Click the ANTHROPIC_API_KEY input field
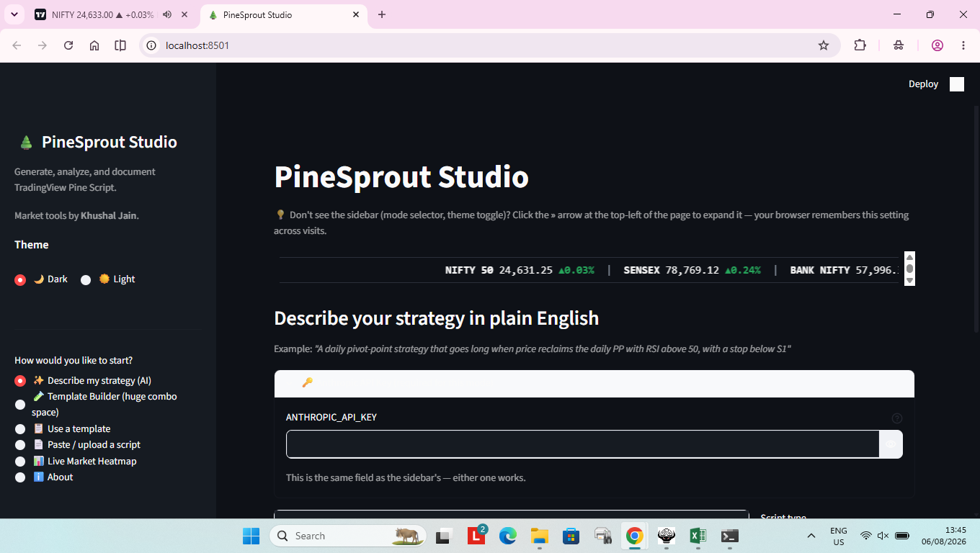Image resolution: width=980 pixels, height=553 pixels. (582, 444)
